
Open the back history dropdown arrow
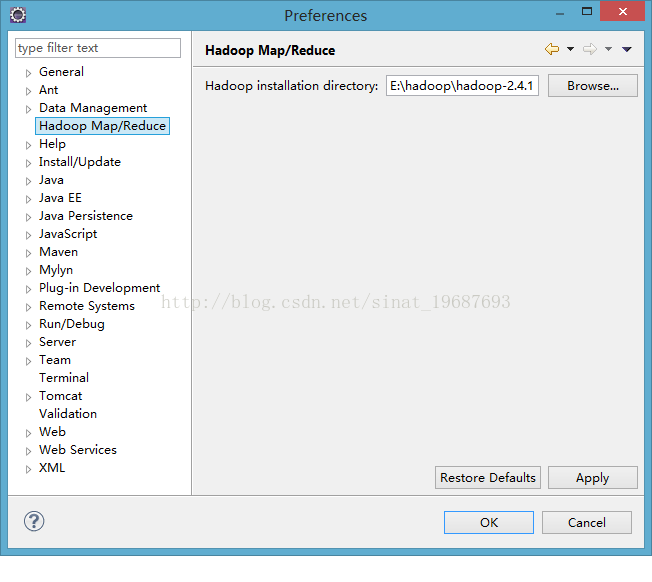point(570,49)
